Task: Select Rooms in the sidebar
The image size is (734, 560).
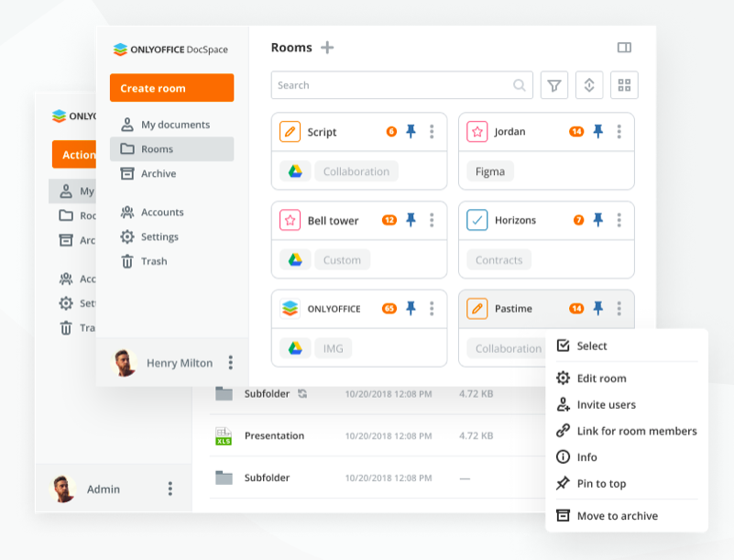Action: [171, 148]
